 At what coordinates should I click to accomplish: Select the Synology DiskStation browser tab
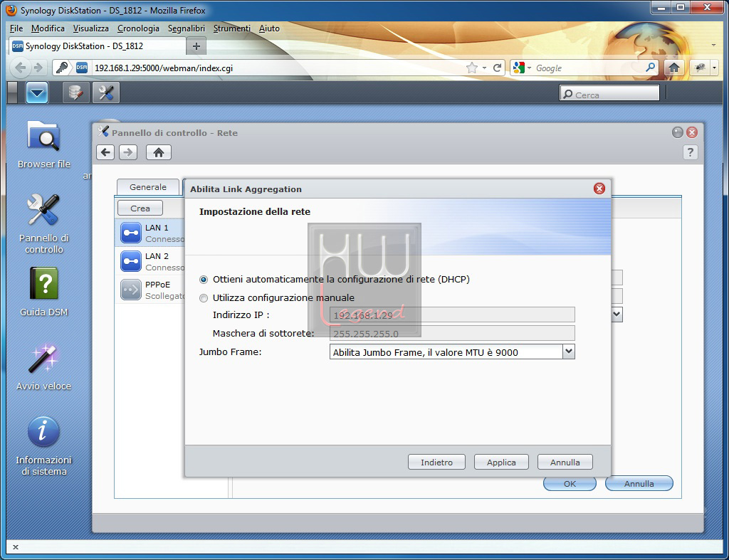[x=97, y=46]
